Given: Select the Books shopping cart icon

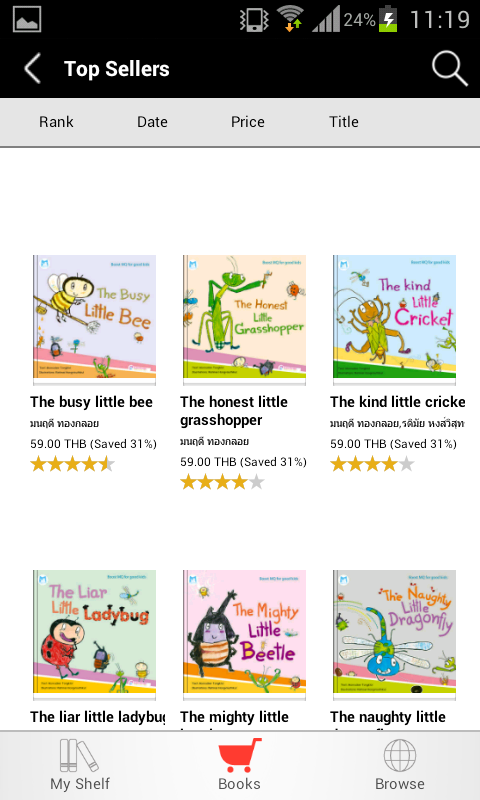Looking at the screenshot, I should 239,755.
